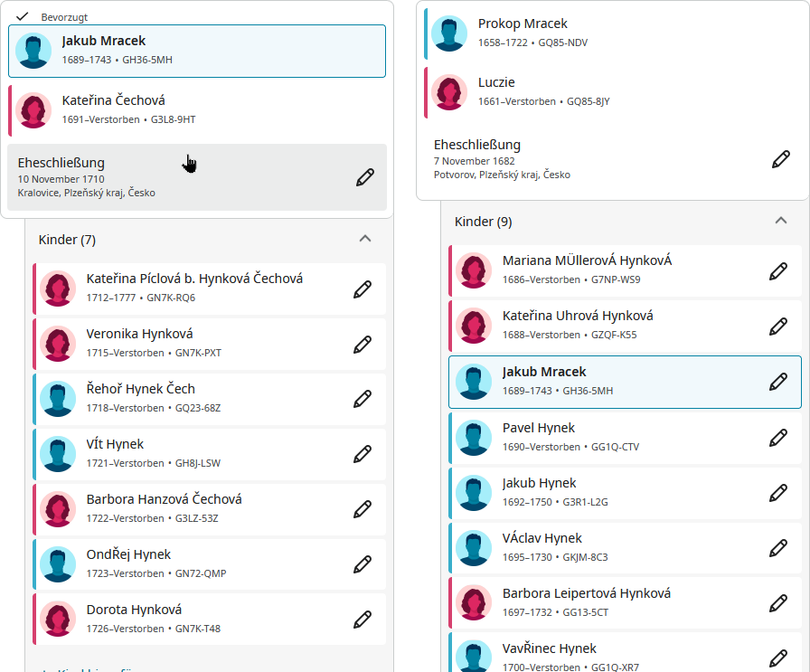The height and width of the screenshot is (672, 810).
Task: Click Veronika Hynková's portrait icon
Action: [x=58, y=344]
